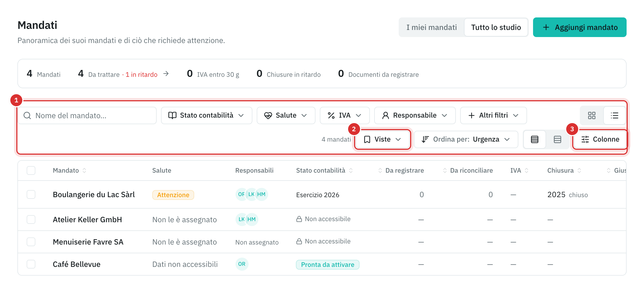Expand the Altri filtri dropdown
This screenshot has width=644, height=305.
click(x=493, y=115)
